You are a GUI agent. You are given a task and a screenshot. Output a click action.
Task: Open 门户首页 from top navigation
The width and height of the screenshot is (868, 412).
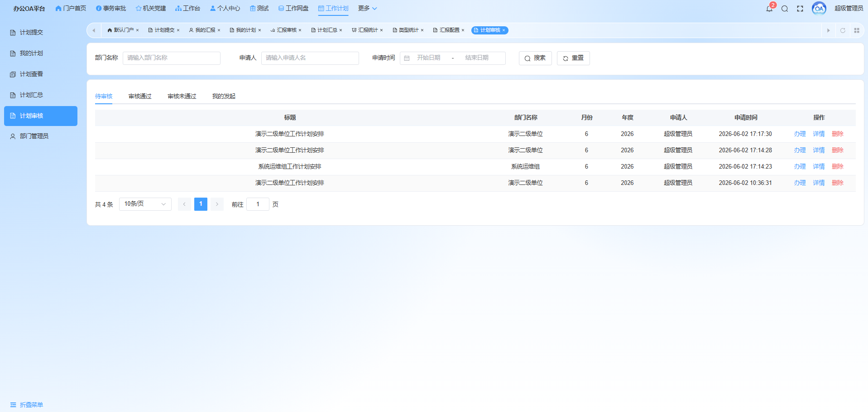[71, 8]
